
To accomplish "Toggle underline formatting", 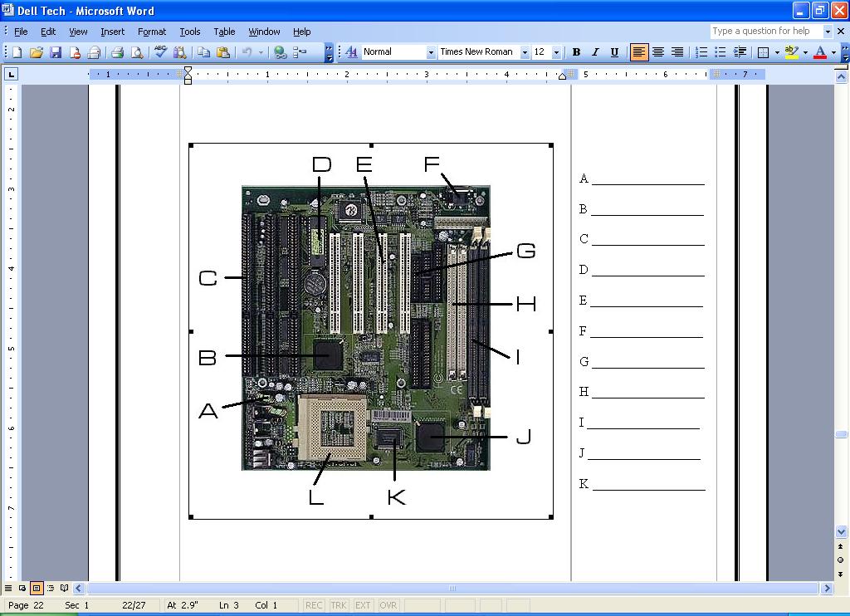I will coord(615,52).
